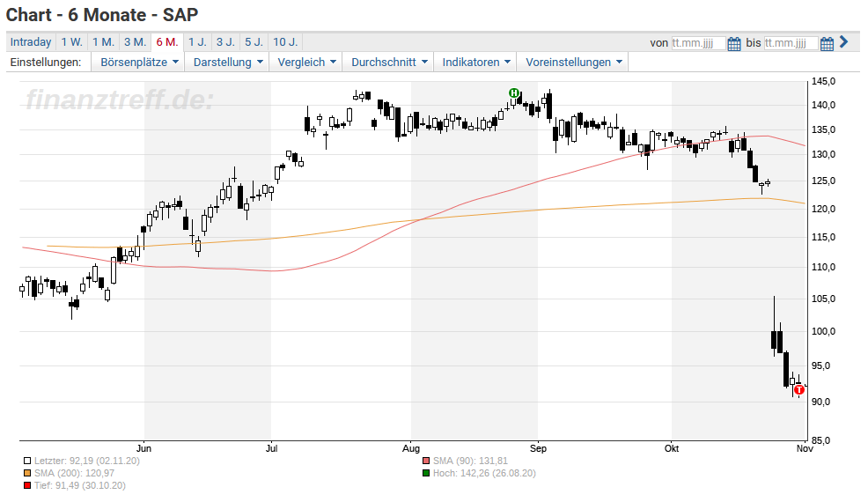Open the Vergleich dropdown menu
The width and height of the screenshot is (868, 502).
(x=306, y=62)
